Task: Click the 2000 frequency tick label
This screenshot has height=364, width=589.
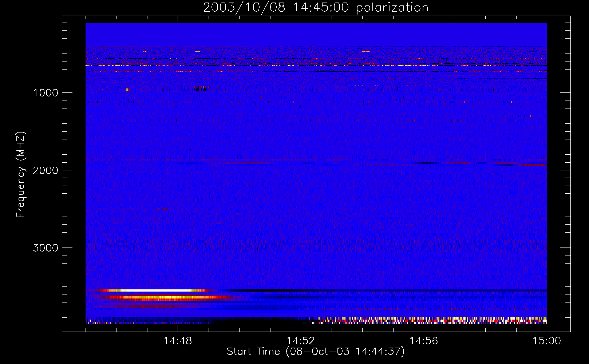Action: 46,170
